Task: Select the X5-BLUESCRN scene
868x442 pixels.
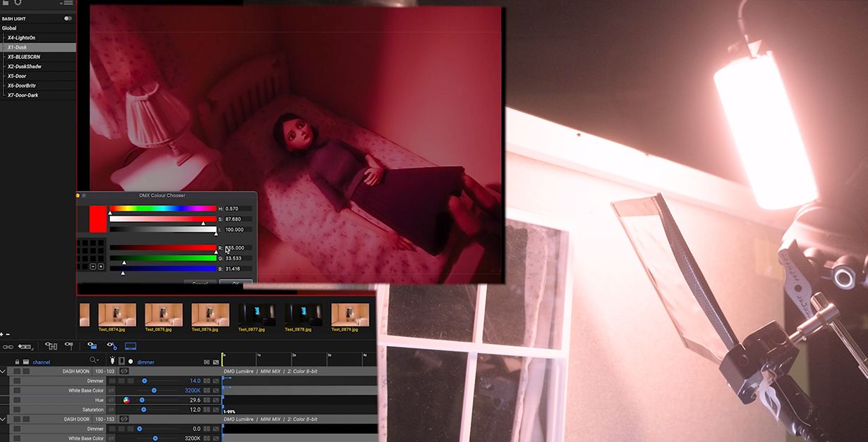Action: [23, 56]
